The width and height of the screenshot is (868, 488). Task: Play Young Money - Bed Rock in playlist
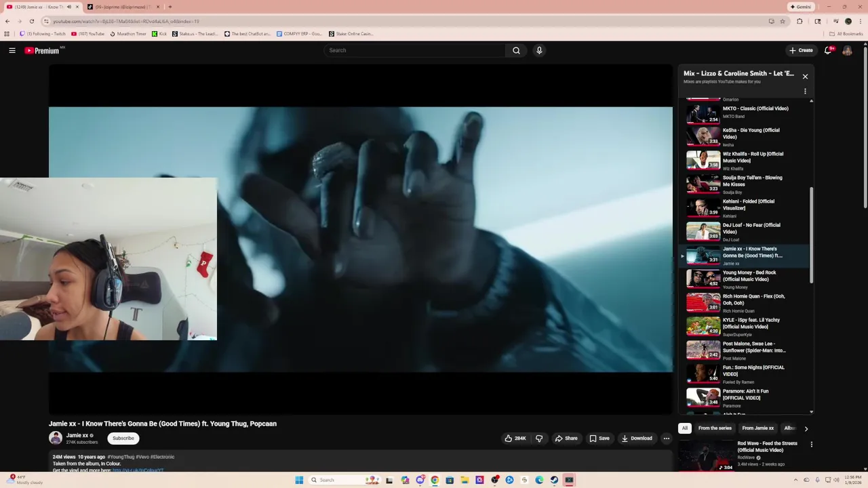tap(745, 279)
